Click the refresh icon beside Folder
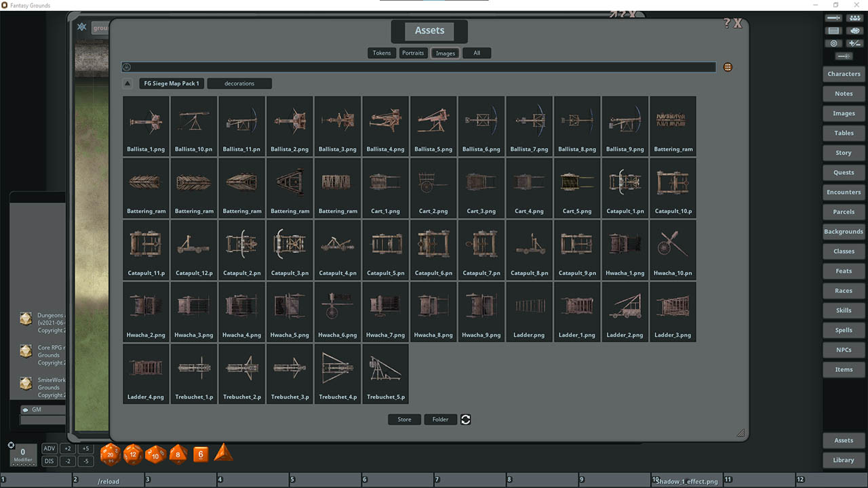 [466, 419]
